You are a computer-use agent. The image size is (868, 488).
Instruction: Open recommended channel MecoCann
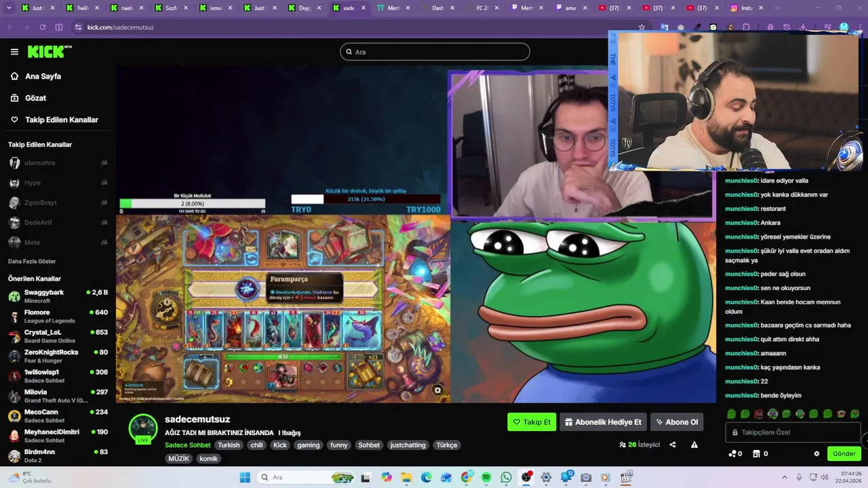click(x=58, y=415)
